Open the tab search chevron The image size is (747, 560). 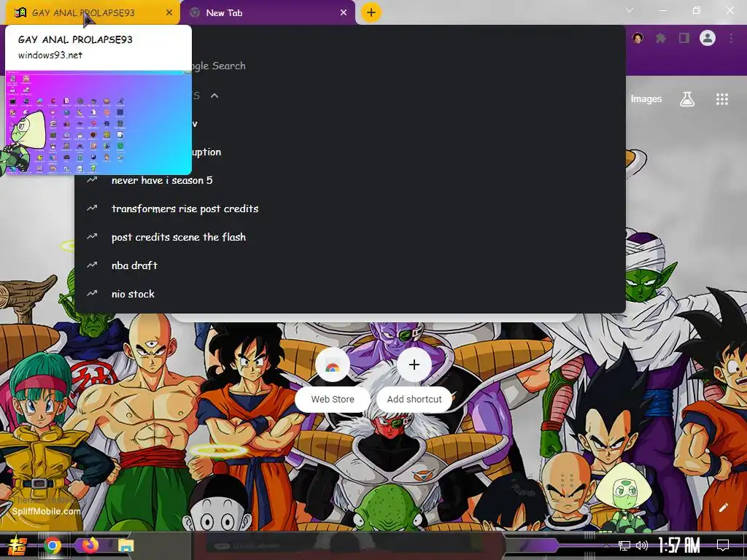pos(630,10)
